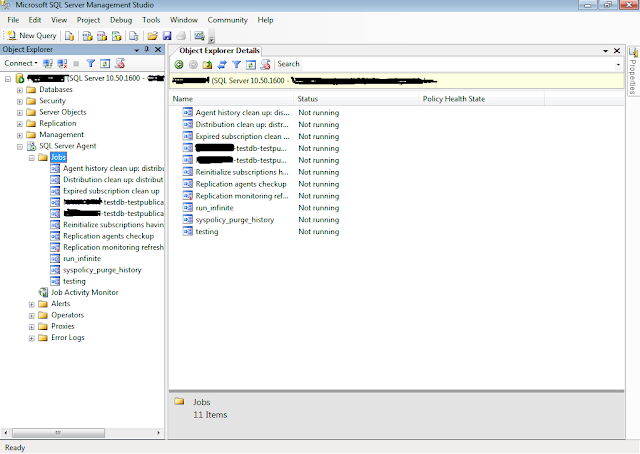Expand the Operators folder
Screen dimensions: 640x454
31,316
